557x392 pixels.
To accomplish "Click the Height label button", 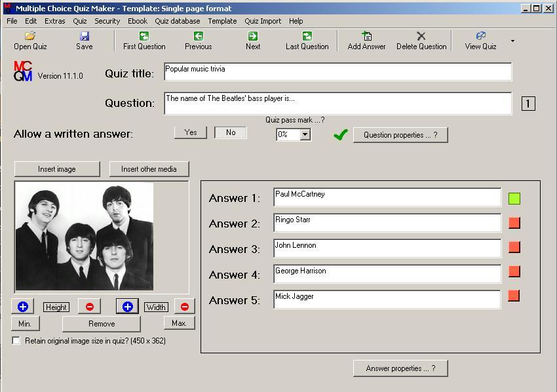I will pyautogui.click(x=56, y=307).
